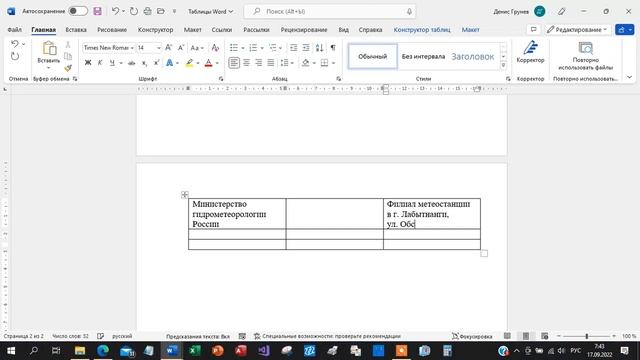
Task: Click the Redo arrow in title bar
Action: (133, 11)
